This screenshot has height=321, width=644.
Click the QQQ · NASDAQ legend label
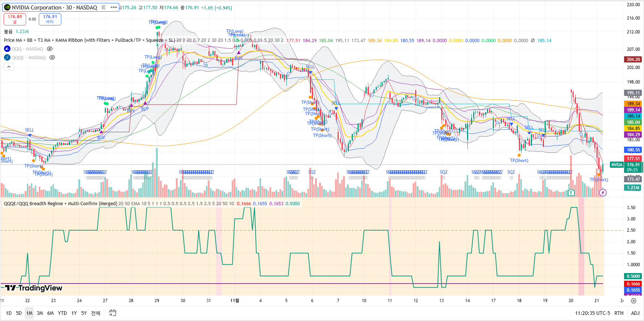pos(27,49)
